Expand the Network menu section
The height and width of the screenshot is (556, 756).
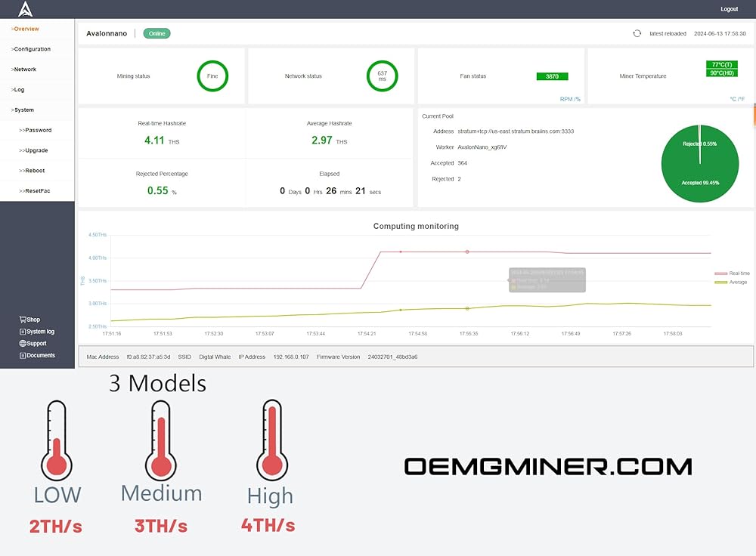pyautogui.click(x=24, y=69)
